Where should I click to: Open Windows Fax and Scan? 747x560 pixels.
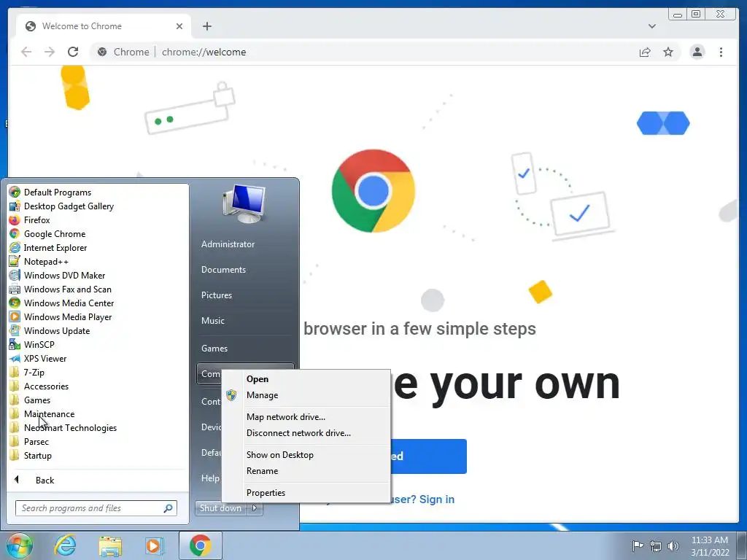(61, 289)
